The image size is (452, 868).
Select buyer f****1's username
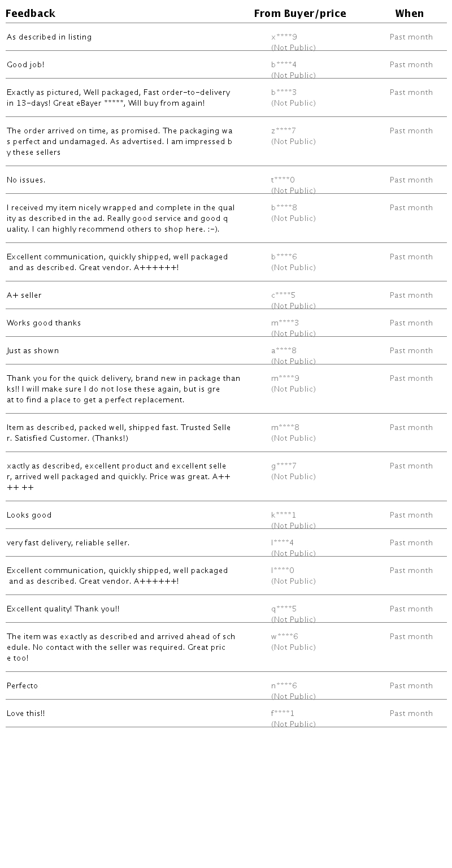(x=283, y=714)
